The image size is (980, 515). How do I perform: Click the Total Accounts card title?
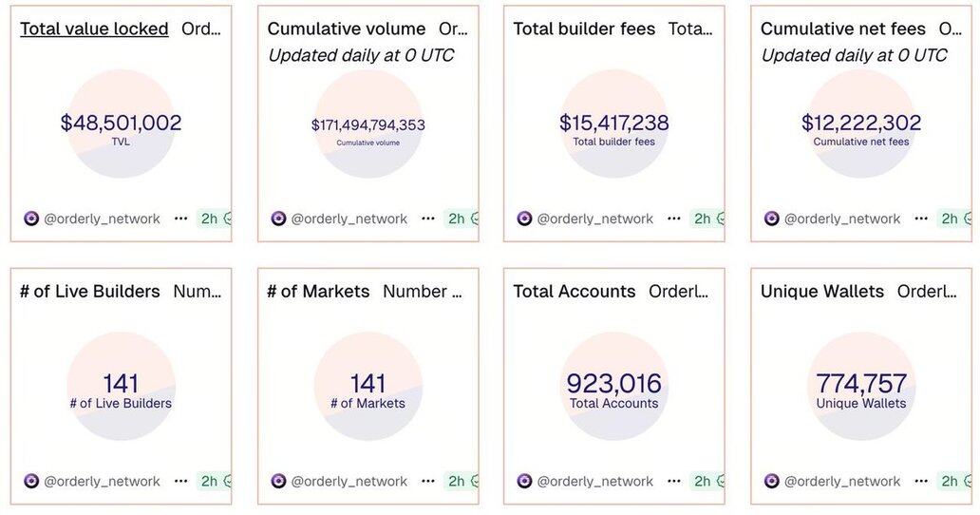click(x=575, y=292)
